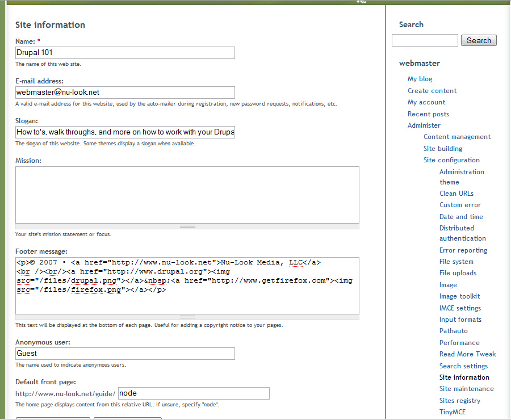The width and height of the screenshot is (511, 420).
Task: Open the Site building section
Action: pos(443,149)
